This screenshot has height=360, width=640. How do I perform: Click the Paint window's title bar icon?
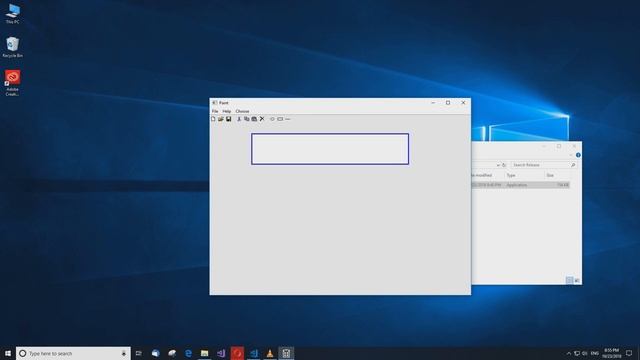[214, 103]
